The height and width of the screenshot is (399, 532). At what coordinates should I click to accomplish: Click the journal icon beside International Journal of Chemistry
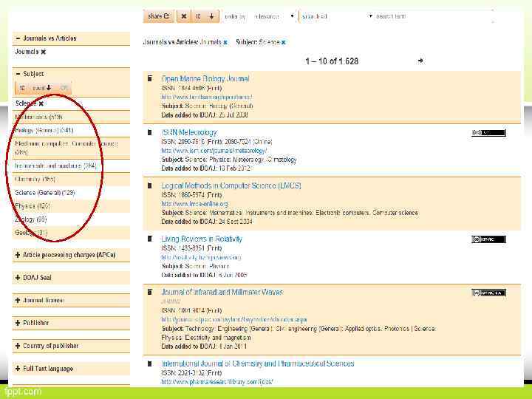click(150, 364)
